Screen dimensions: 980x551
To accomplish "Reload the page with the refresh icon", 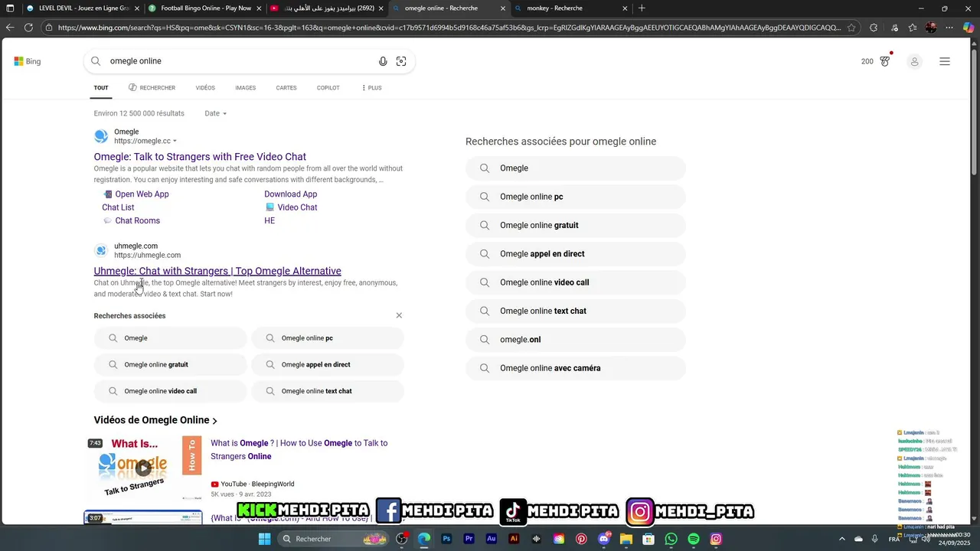I will [x=28, y=28].
